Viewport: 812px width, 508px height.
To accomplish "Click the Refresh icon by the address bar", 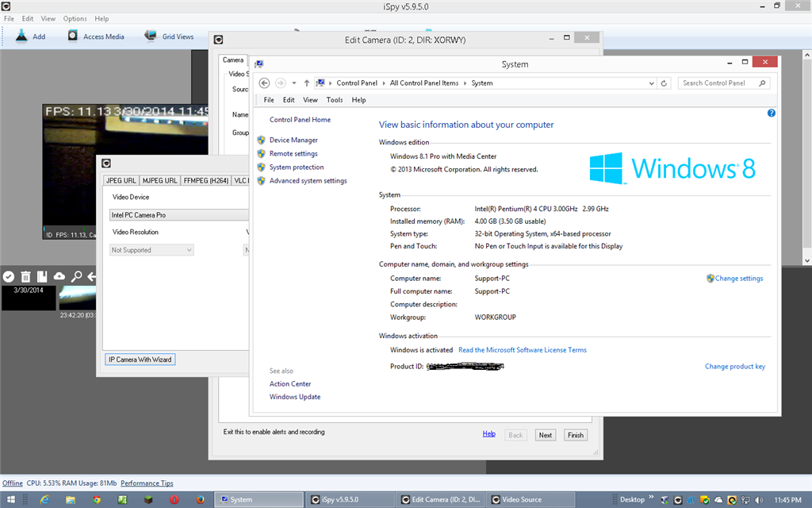I will coord(664,83).
